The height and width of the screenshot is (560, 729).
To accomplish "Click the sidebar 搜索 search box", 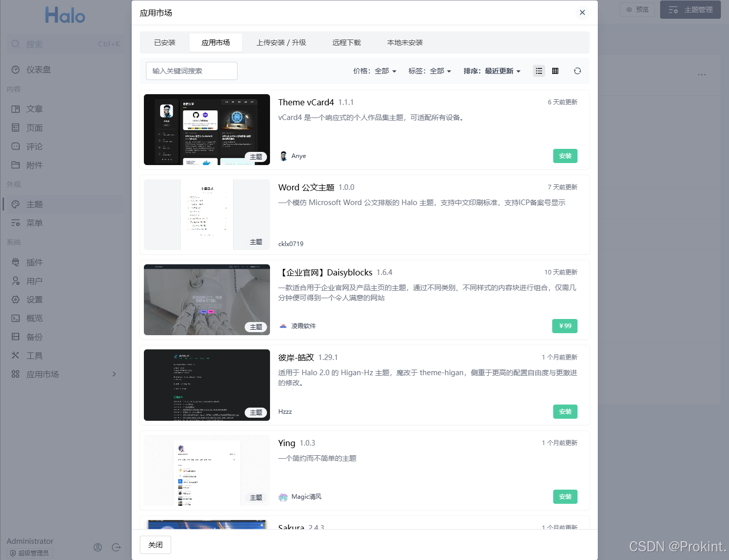I will [65, 44].
